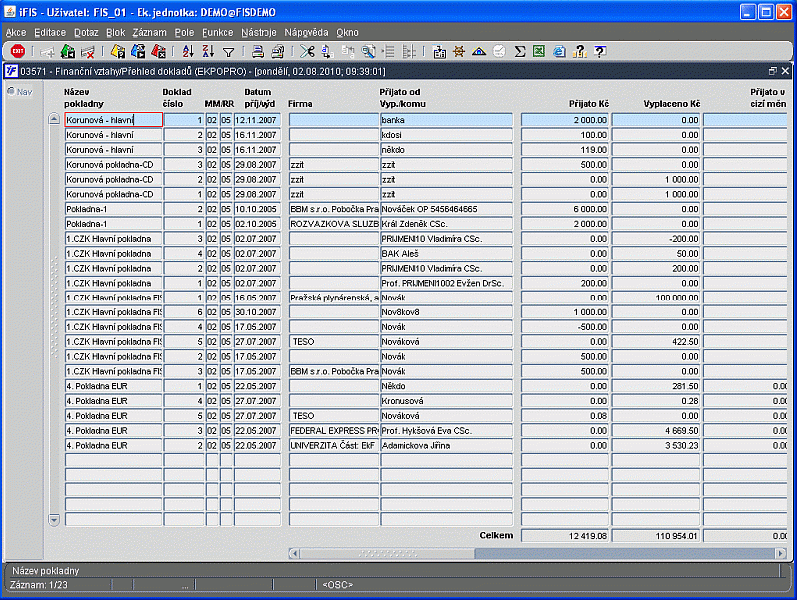797x600 pixels.
Task: Click the blue triangle icon in toolbar
Action: (479, 51)
